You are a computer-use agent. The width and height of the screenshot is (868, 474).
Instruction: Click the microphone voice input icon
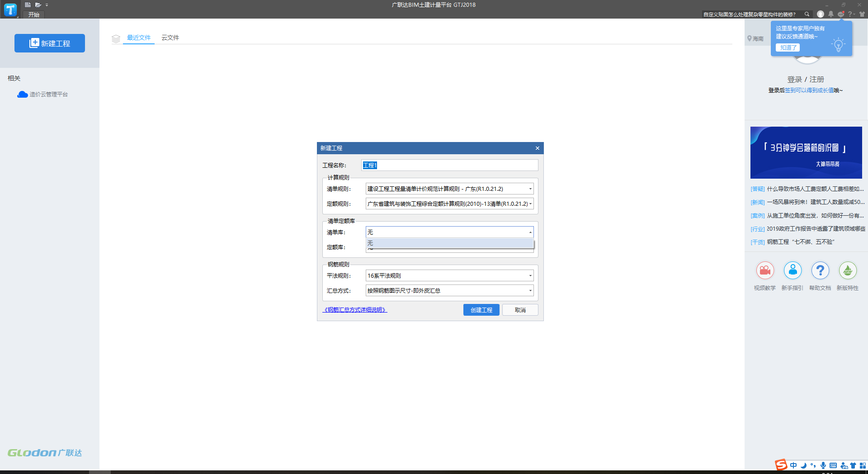823,465
